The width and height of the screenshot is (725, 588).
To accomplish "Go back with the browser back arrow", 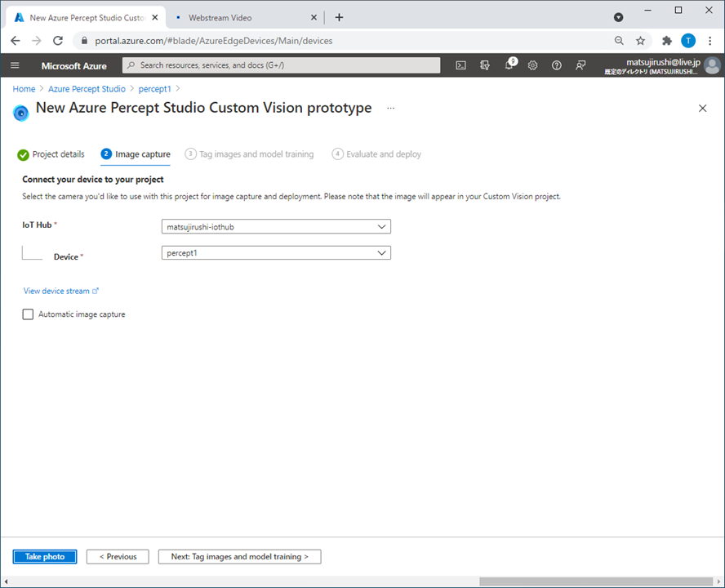I will pyautogui.click(x=16, y=41).
